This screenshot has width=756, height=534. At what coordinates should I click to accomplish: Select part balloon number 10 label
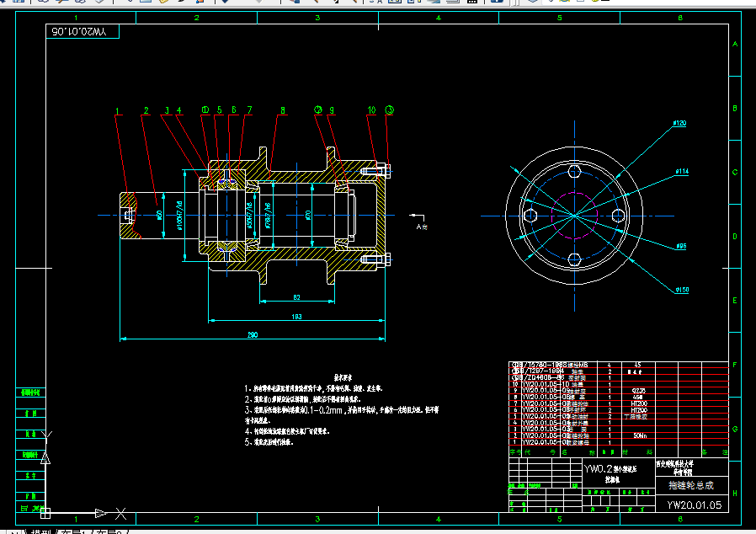[x=371, y=110]
